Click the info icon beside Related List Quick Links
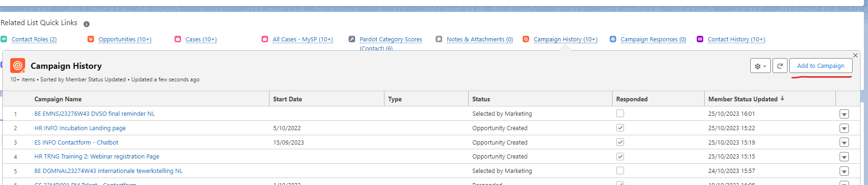The height and width of the screenshot is (185, 868). coord(87,24)
